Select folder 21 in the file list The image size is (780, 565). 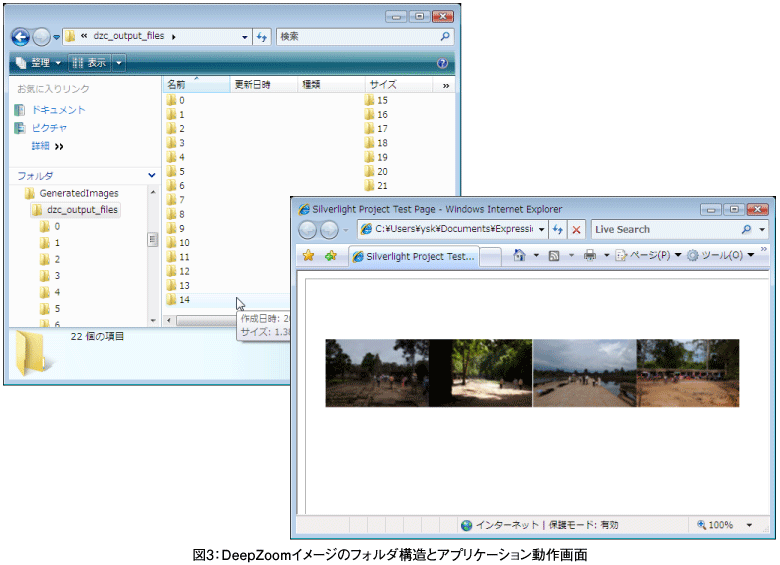tap(376, 186)
